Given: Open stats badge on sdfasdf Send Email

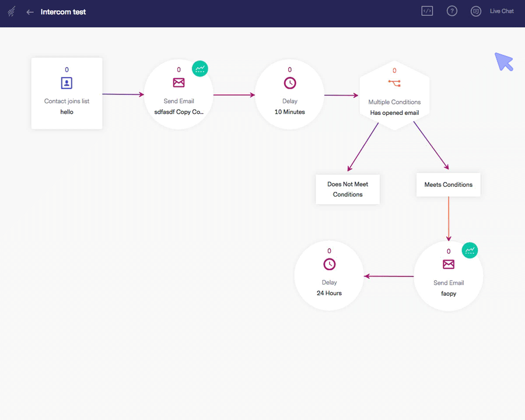Looking at the screenshot, I should (x=200, y=69).
